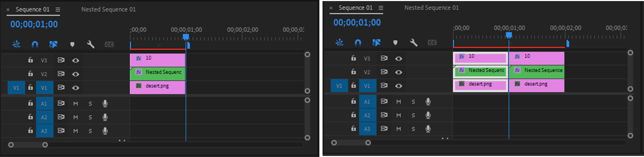
Task: Enable A2 voice-over record mic in right timeline
Action: [428, 115]
